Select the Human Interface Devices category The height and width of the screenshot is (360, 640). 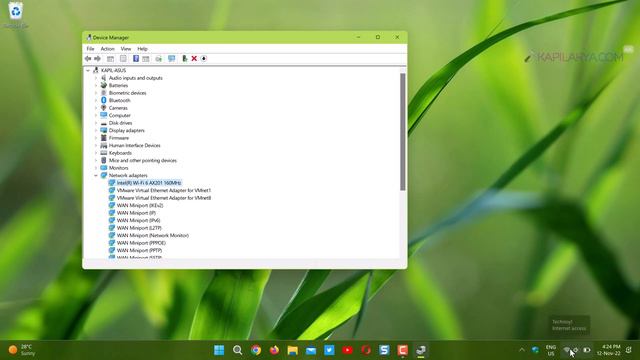(134, 145)
